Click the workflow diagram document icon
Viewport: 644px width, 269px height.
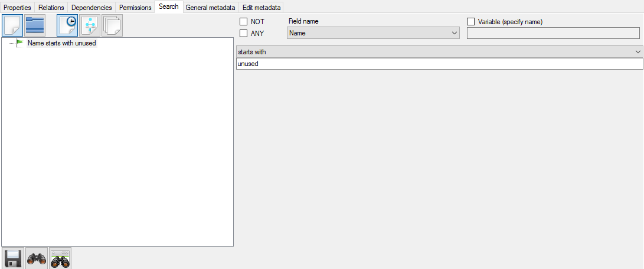90,26
